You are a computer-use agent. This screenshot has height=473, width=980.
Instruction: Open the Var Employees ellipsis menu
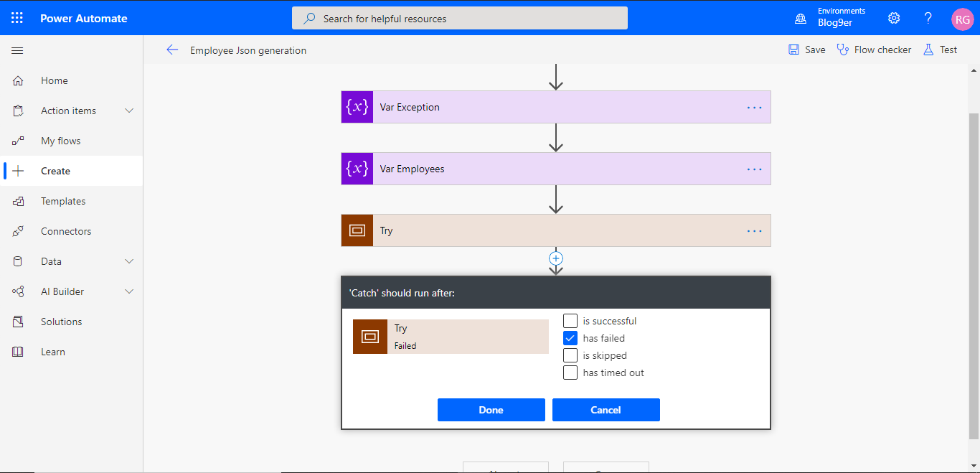point(754,169)
